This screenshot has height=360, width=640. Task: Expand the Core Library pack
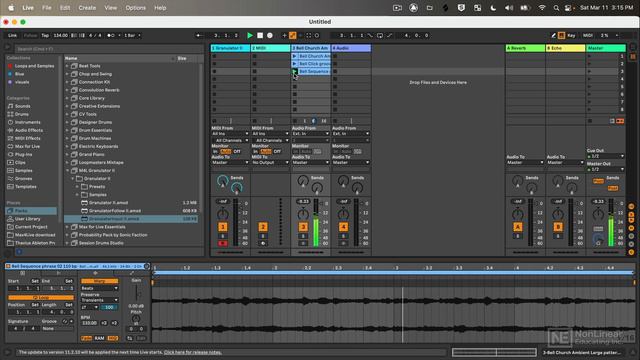coord(67,98)
